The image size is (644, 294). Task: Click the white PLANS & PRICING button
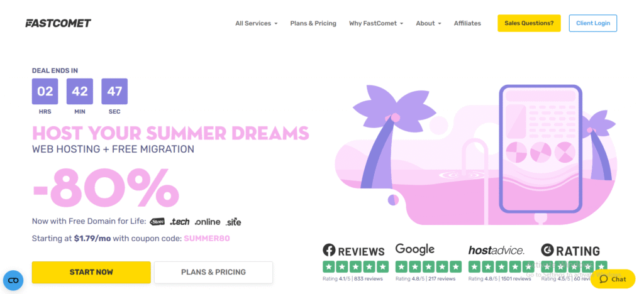214,272
